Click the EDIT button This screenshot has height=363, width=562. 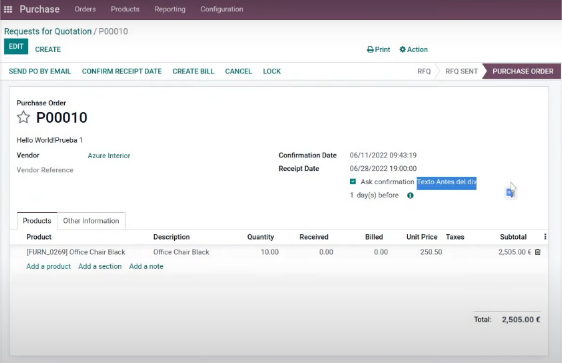tap(16, 47)
